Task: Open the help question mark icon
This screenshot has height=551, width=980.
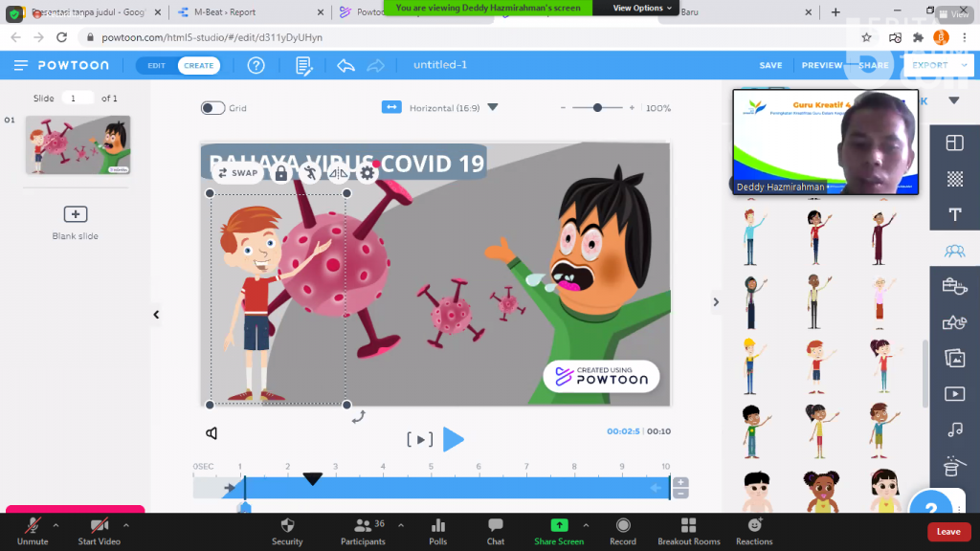Action: point(256,65)
